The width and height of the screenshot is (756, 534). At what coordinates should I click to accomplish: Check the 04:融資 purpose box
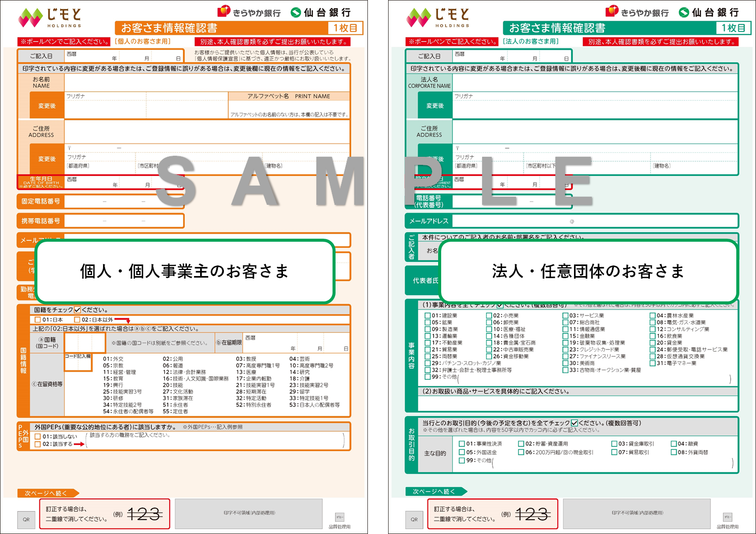(x=674, y=444)
